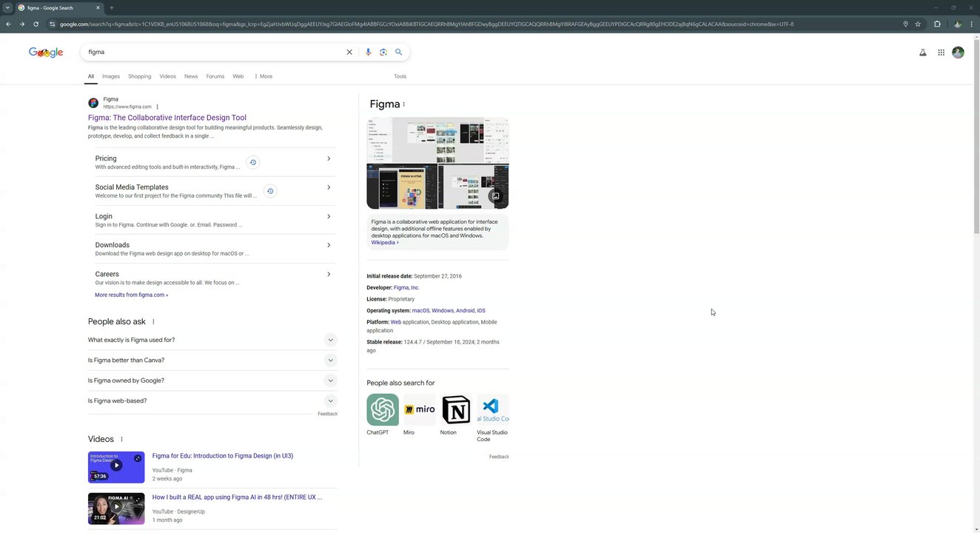Open the options dots next to Videos heading
Image resolution: width=980 pixels, height=533 pixels.
[121, 440]
